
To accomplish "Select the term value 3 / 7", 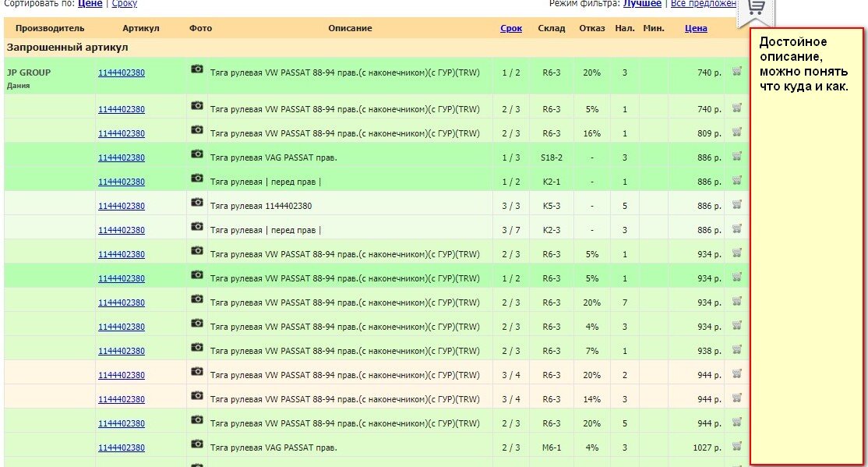I will point(511,230).
